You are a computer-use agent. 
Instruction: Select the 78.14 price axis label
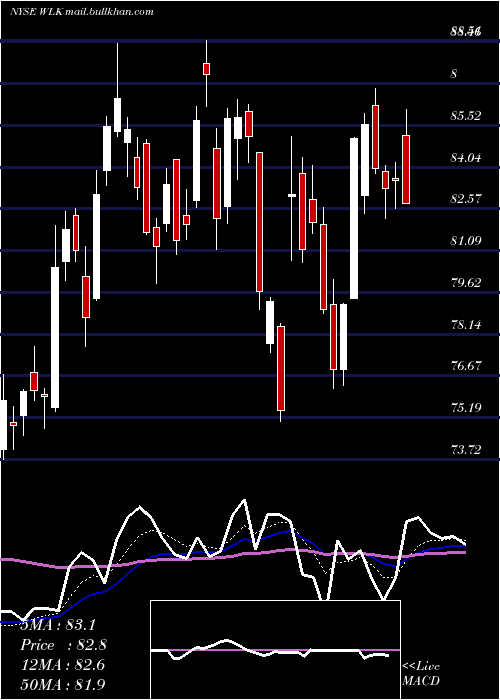pos(466,324)
